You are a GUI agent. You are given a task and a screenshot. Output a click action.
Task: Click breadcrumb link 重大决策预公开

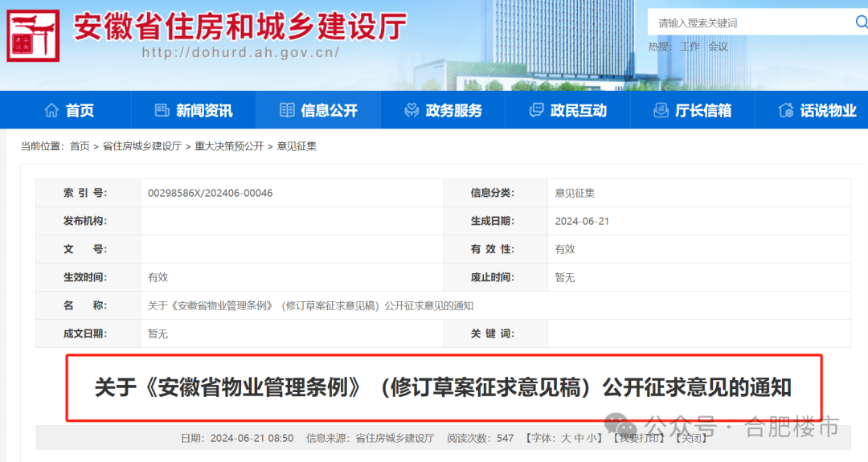[229, 146]
